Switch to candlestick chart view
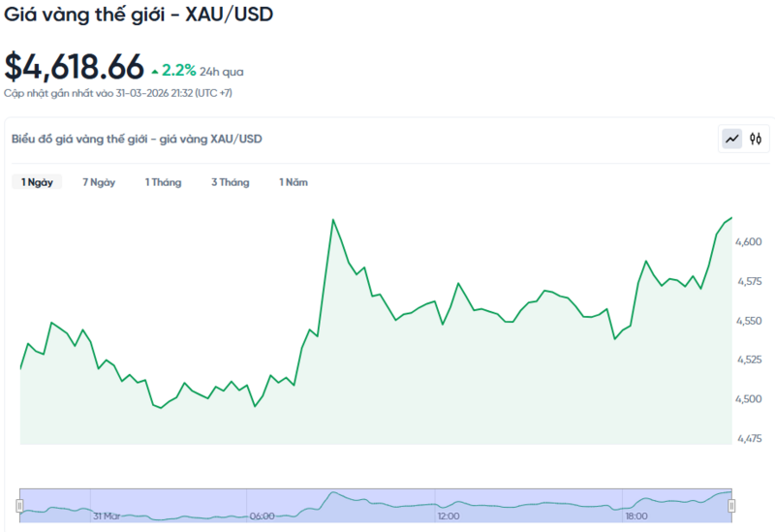The width and height of the screenshot is (775, 532). [756, 140]
